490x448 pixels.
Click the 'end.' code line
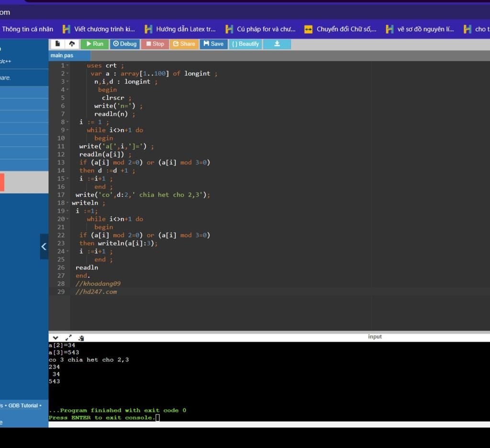coord(83,275)
